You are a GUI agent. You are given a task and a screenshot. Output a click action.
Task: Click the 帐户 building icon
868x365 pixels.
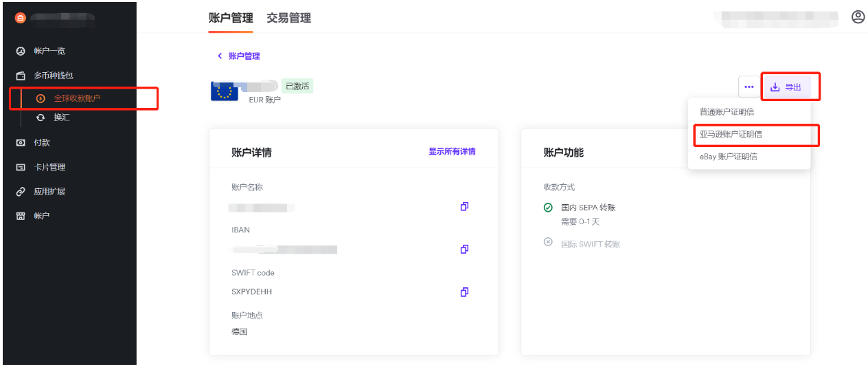(21, 216)
